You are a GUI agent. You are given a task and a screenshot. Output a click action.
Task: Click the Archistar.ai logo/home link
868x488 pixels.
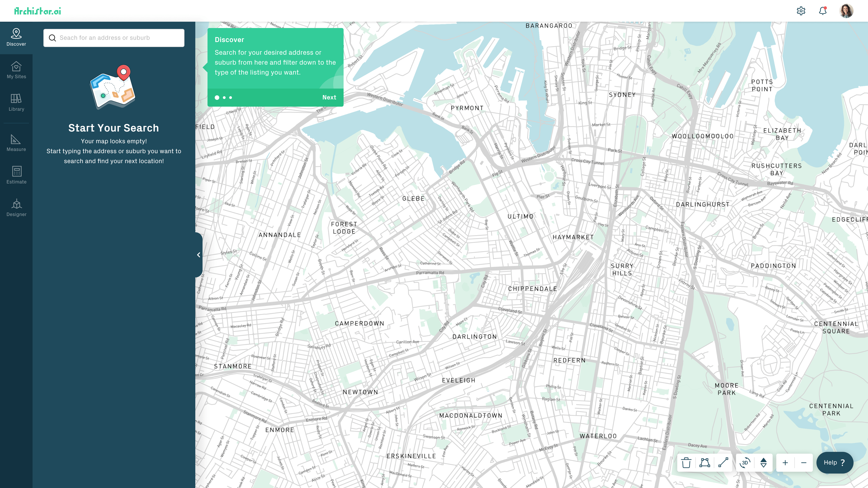(x=38, y=11)
